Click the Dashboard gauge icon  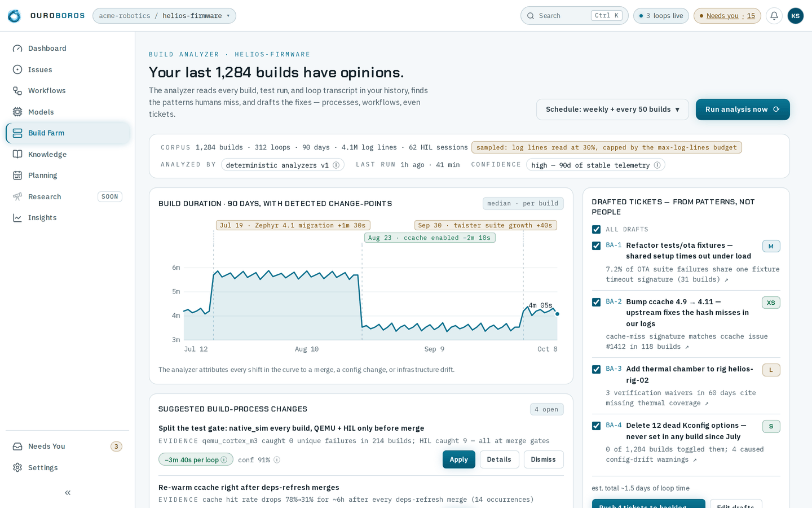(17, 49)
